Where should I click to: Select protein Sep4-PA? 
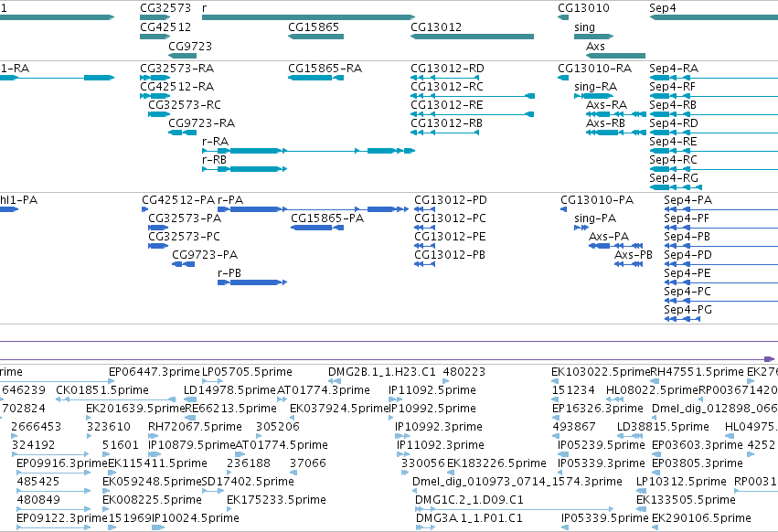[688, 200]
